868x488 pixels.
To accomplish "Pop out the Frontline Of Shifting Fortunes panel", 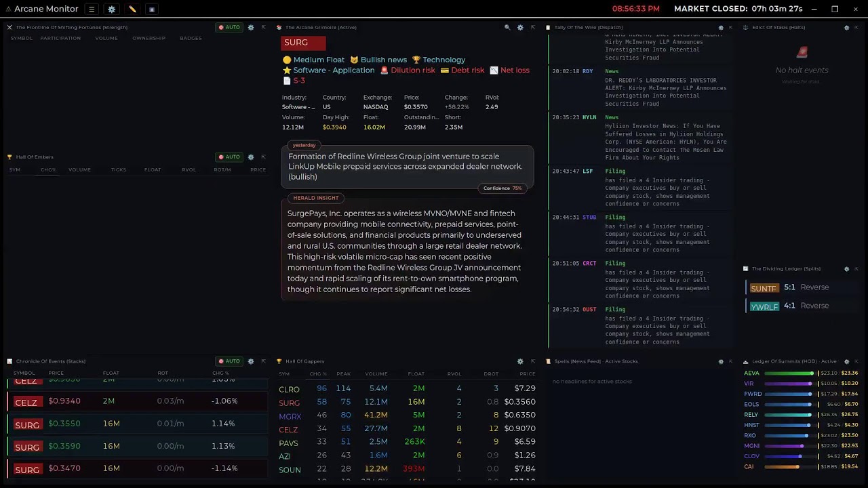I will [x=263, y=27].
